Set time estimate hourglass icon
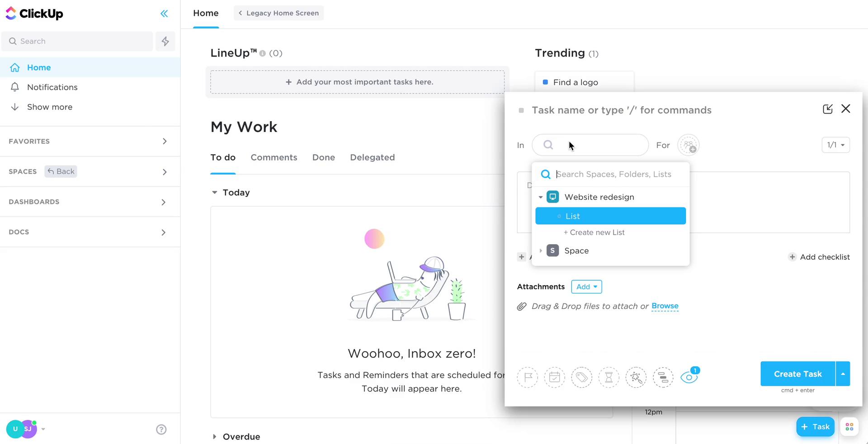The height and width of the screenshot is (444, 868). click(x=609, y=377)
